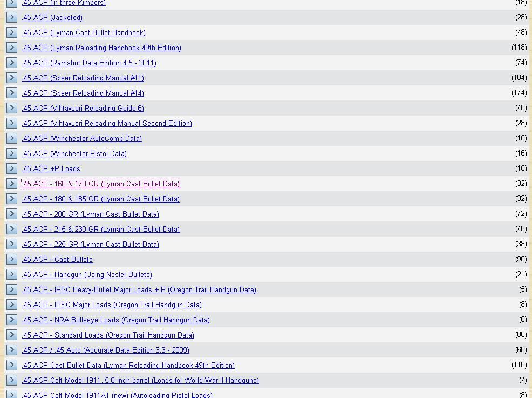
Task: Click the arrow icon for .45 ACP - IPSC Major Loads (Oregon Trail)
Action: click(x=11, y=304)
